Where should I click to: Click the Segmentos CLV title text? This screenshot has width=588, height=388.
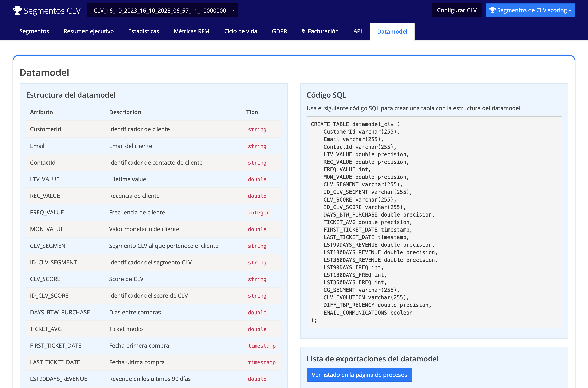(x=52, y=11)
